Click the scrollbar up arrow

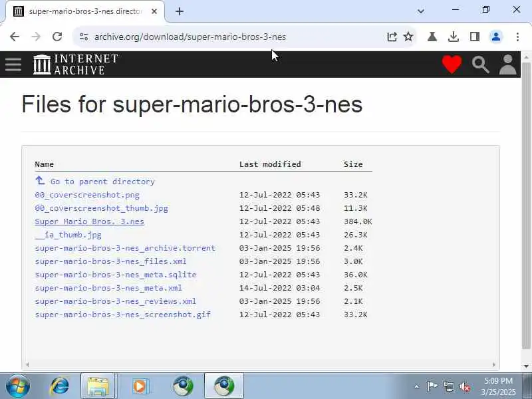click(526, 57)
